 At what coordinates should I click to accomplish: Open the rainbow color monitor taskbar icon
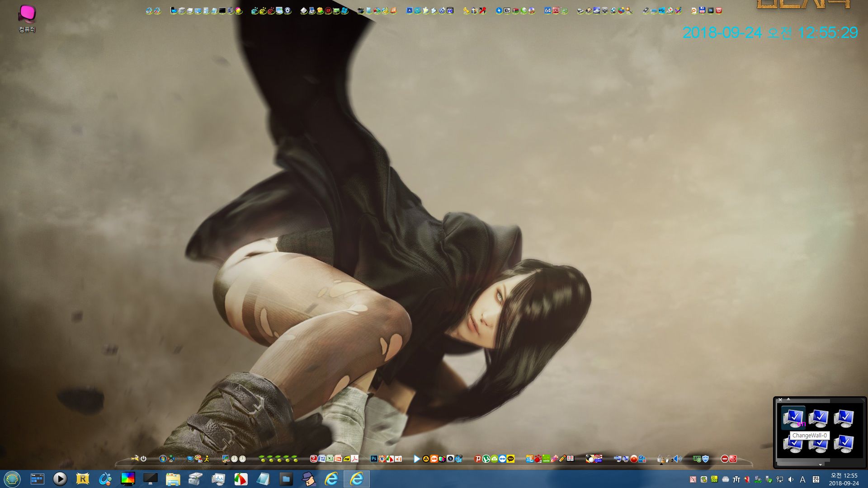click(x=128, y=479)
